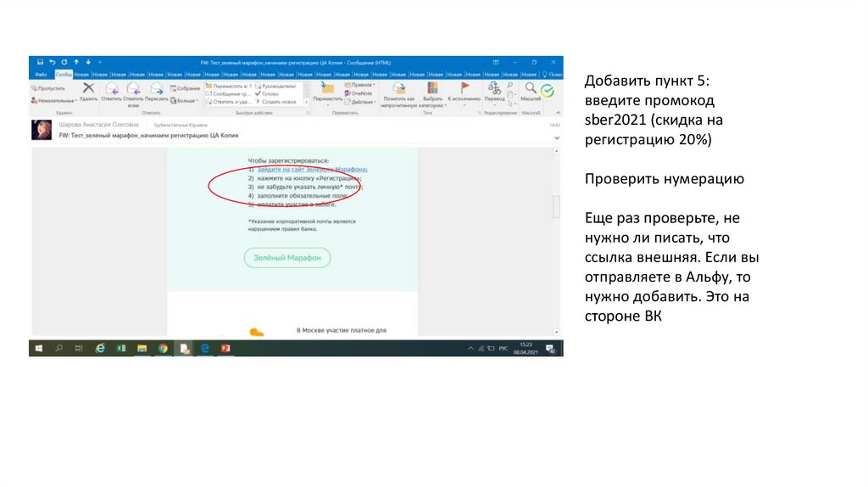Click the taskbar clock showing 15:23
Viewport: 868px width, 487px height.
coord(526,349)
